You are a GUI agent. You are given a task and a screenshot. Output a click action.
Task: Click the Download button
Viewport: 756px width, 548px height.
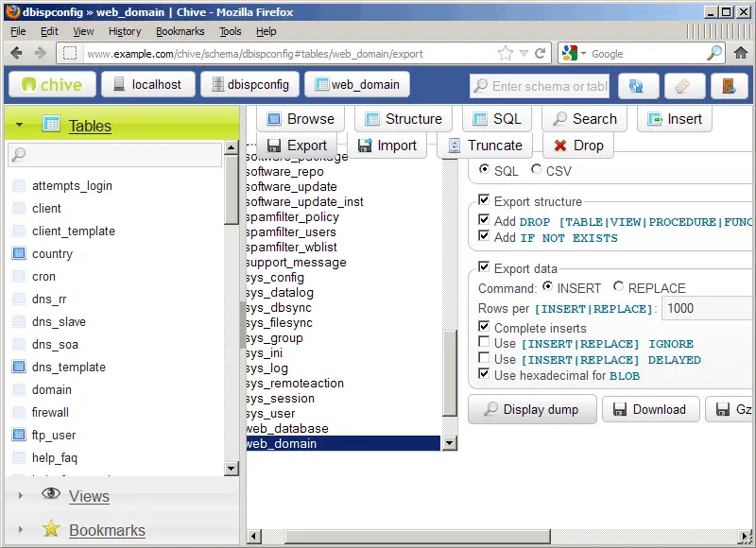[x=651, y=409]
